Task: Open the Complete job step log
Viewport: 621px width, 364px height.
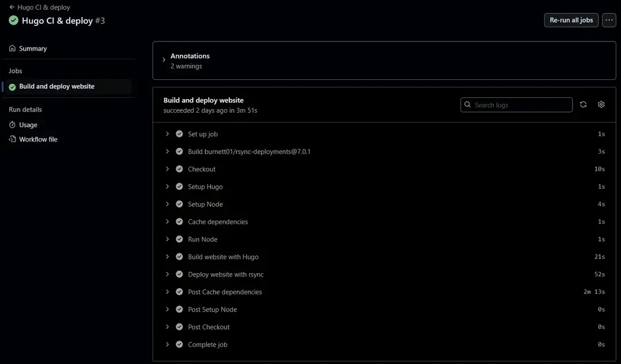Action: pyautogui.click(x=208, y=344)
